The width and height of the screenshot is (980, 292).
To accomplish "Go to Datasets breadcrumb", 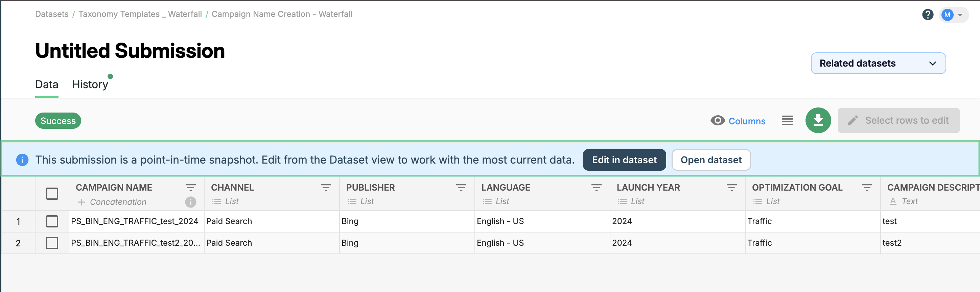I will [52, 14].
